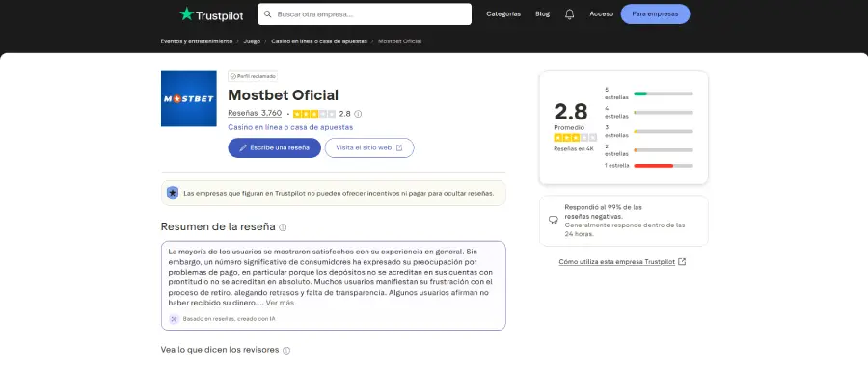
Task: Click info icon beside Resumen de la reseña
Action: click(x=283, y=227)
